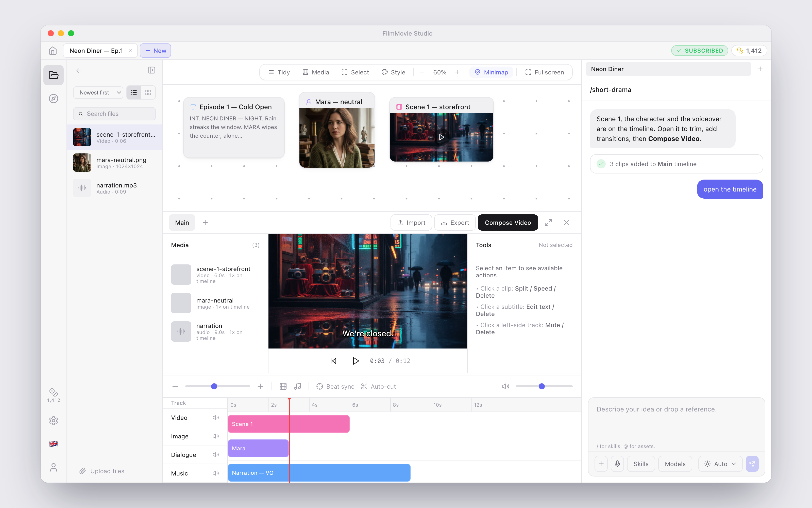Screen dimensions: 812x508
Task: Enter Fullscreen mode
Action: coord(544,72)
